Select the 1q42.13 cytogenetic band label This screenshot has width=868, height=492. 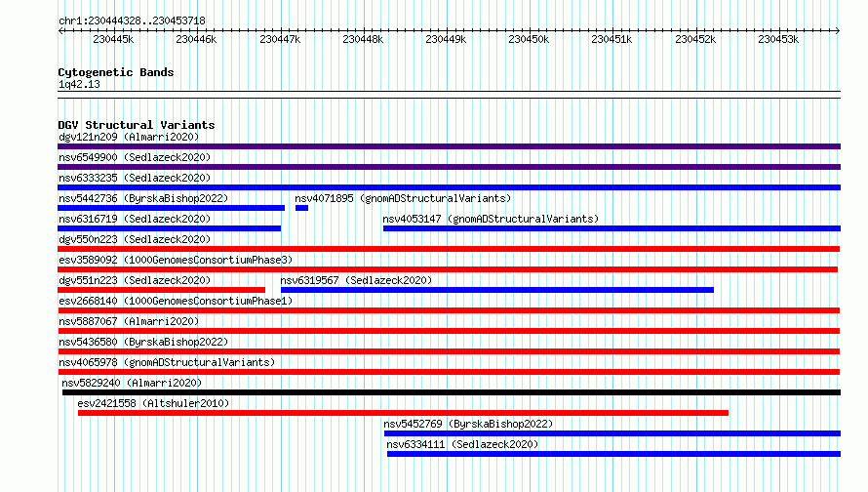tap(79, 84)
